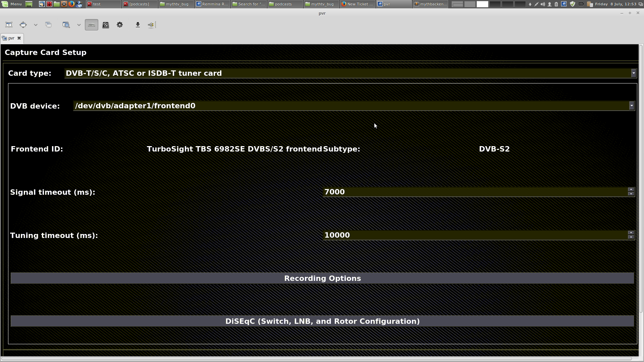644x362 pixels.
Task: Increase Signal timeout with up arrow
Action: pyautogui.click(x=631, y=190)
